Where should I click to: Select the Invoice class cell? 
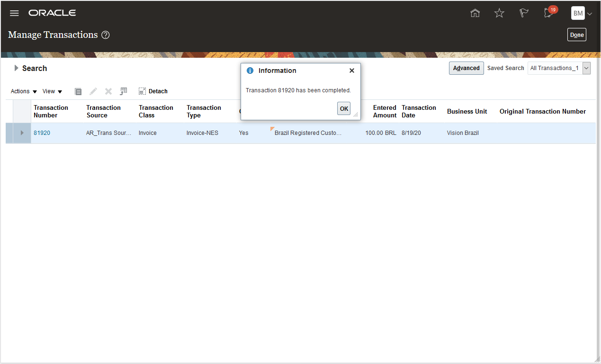148,133
